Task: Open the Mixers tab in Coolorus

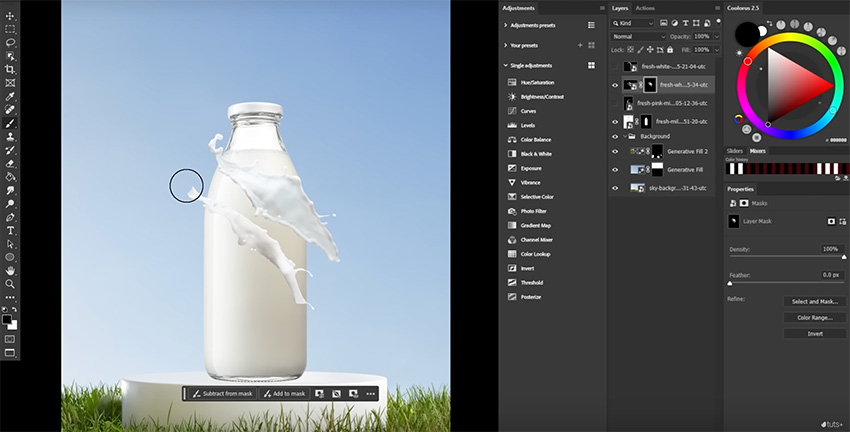Action: [757, 151]
